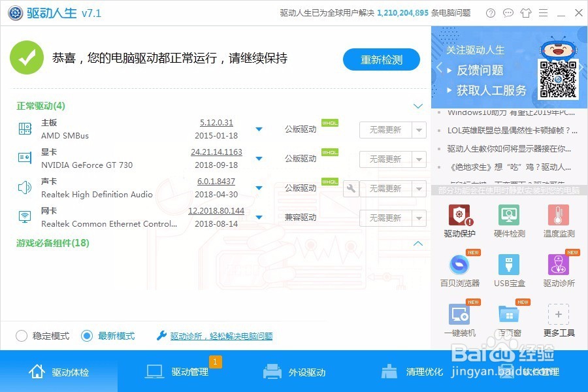
Task: Click the sound card speaker icon
Action: click(x=25, y=188)
